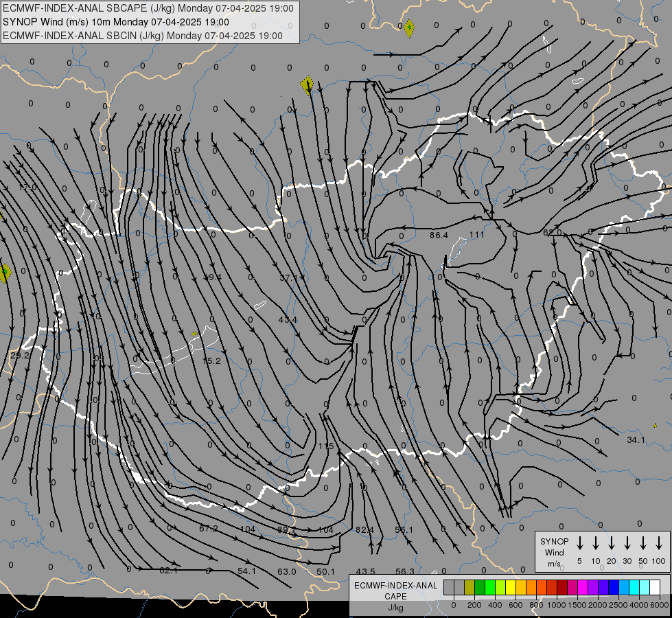
Task: Select the bright cyan CAPE legend swatch
Action: click(x=634, y=588)
